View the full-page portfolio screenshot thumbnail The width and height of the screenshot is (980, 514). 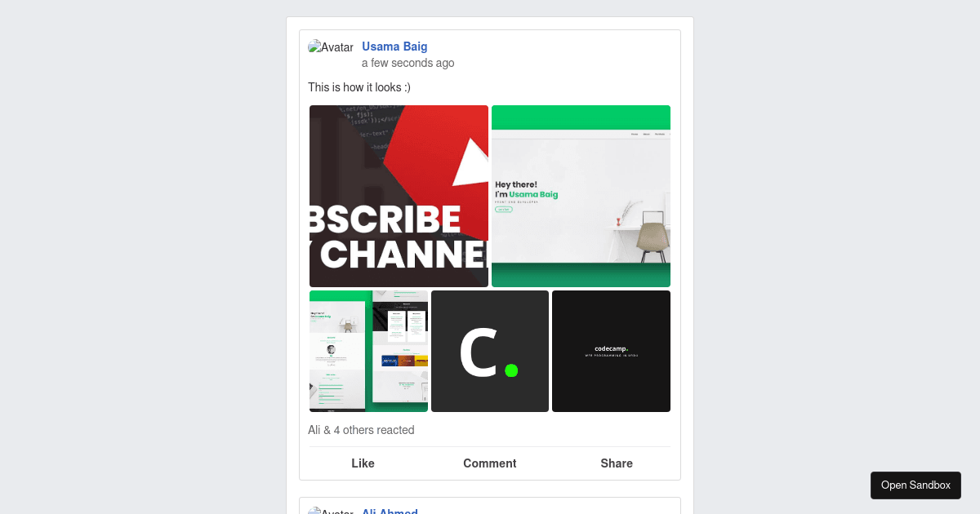(368, 351)
